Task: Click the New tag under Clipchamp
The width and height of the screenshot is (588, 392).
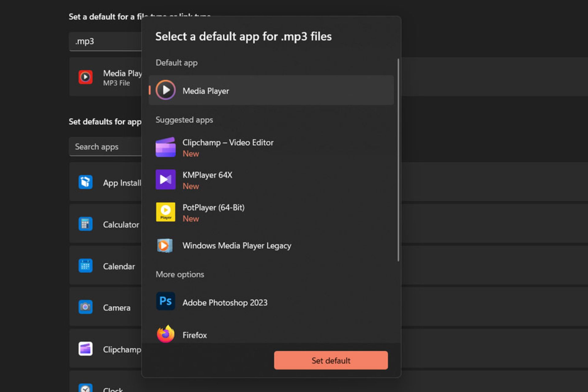Action: click(191, 154)
